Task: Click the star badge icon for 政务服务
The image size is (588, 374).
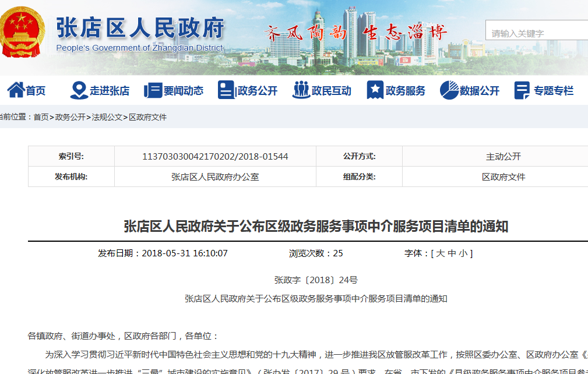Action: click(375, 90)
